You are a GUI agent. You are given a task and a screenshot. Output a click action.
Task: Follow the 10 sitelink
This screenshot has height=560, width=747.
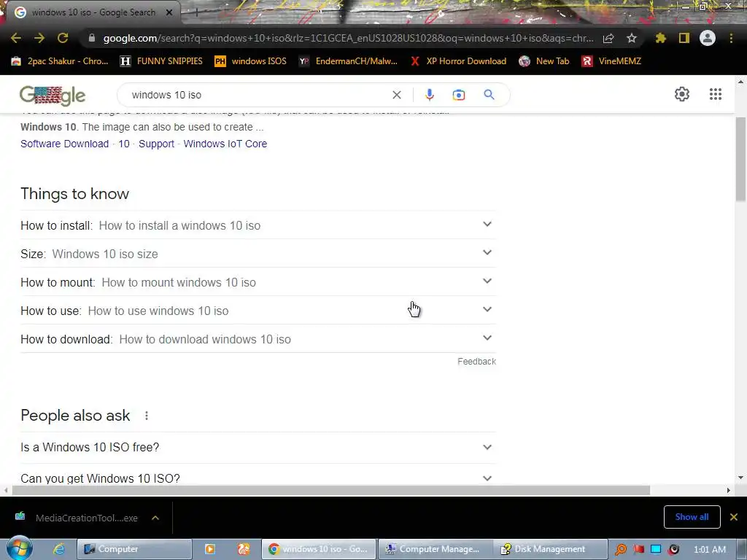124,144
